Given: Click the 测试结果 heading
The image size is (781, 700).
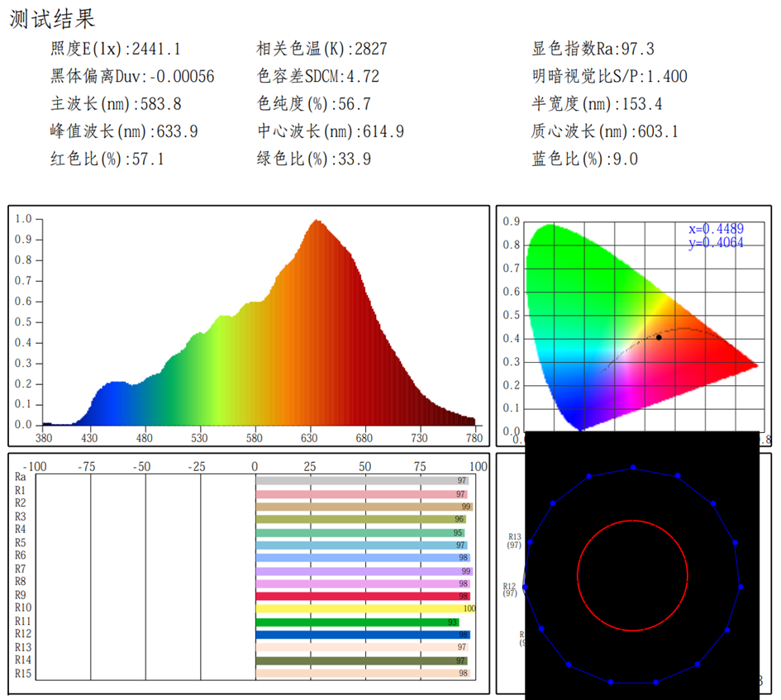Looking at the screenshot, I should (x=52, y=19).
